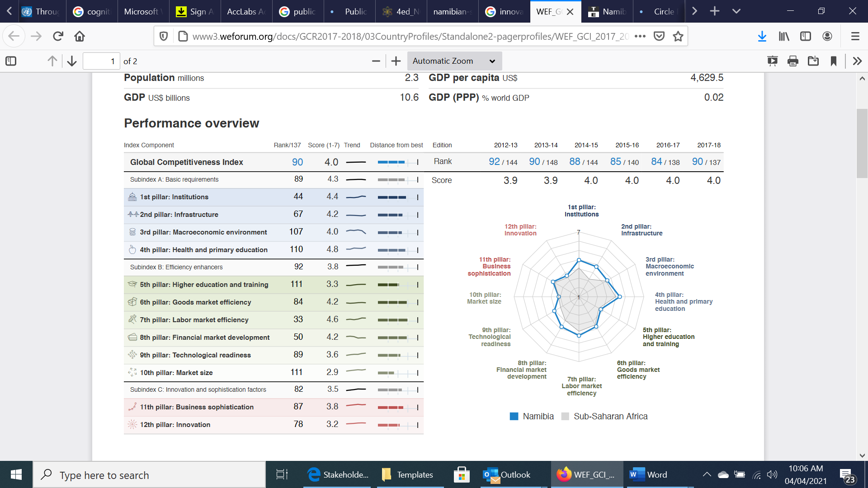Screen dimensions: 868x488
Task: Switch to presentation mode
Action: [772, 61]
